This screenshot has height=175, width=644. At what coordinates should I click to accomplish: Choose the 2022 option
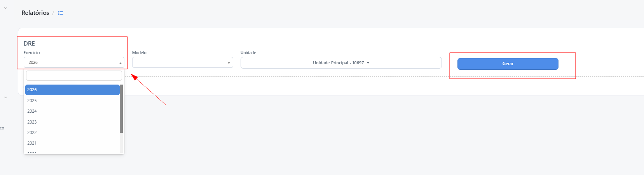[72, 133]
